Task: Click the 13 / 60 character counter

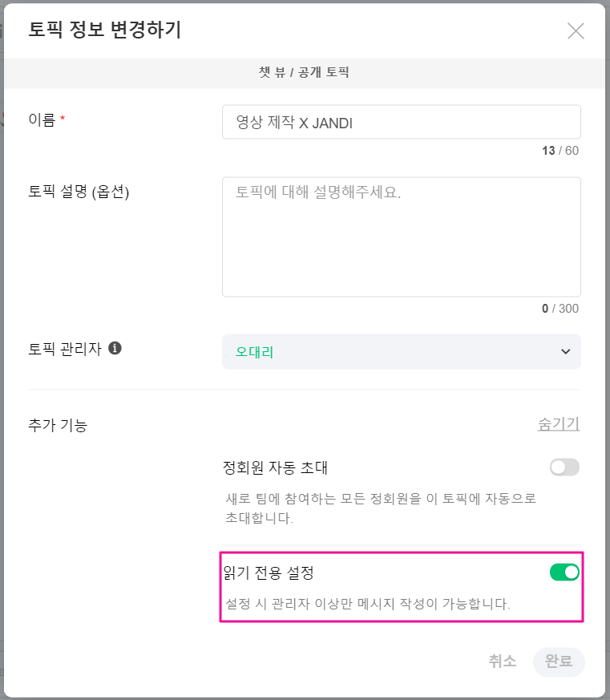Action: pos(560,151)
